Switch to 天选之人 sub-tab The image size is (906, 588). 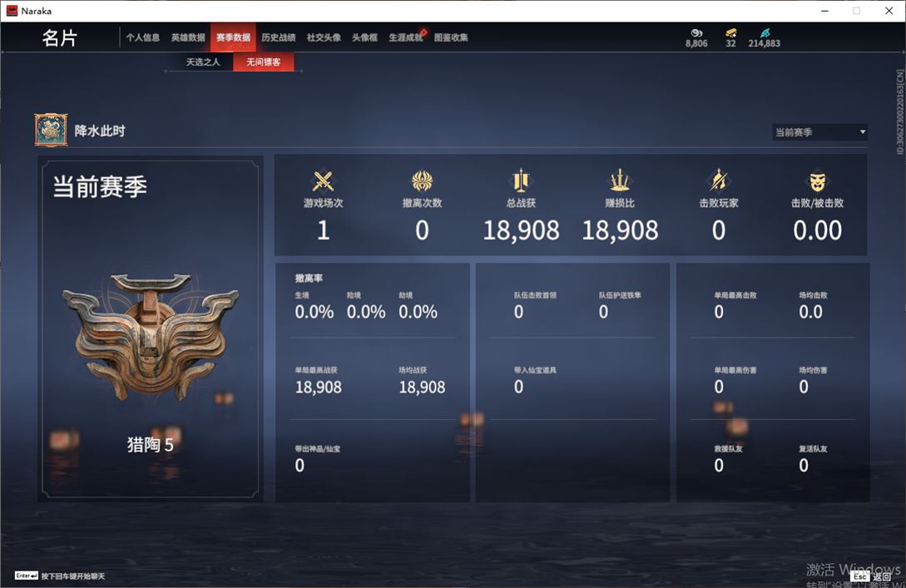(203, 62)
